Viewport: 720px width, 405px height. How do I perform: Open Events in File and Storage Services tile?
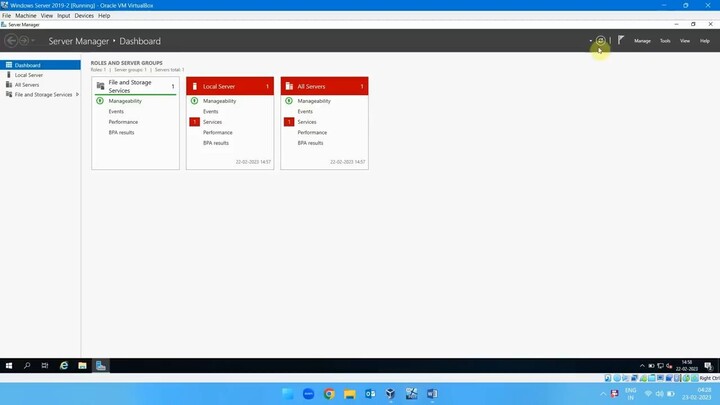tap(116, 111)
